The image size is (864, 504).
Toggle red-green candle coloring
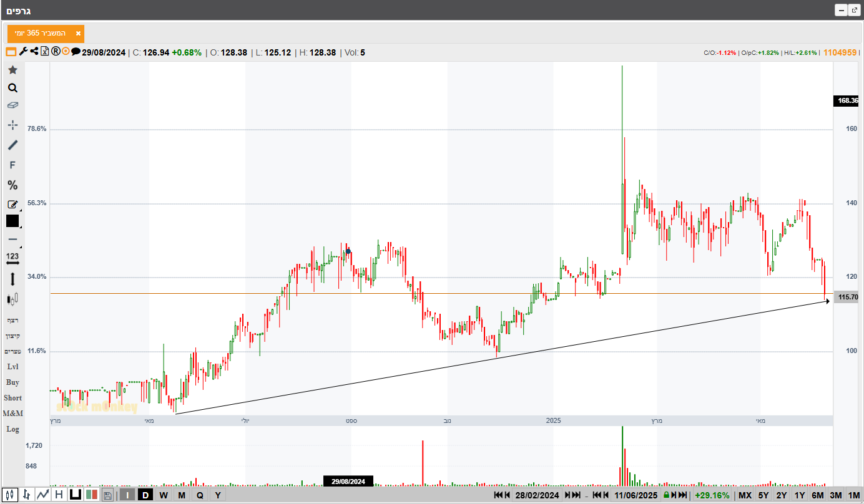91,495
